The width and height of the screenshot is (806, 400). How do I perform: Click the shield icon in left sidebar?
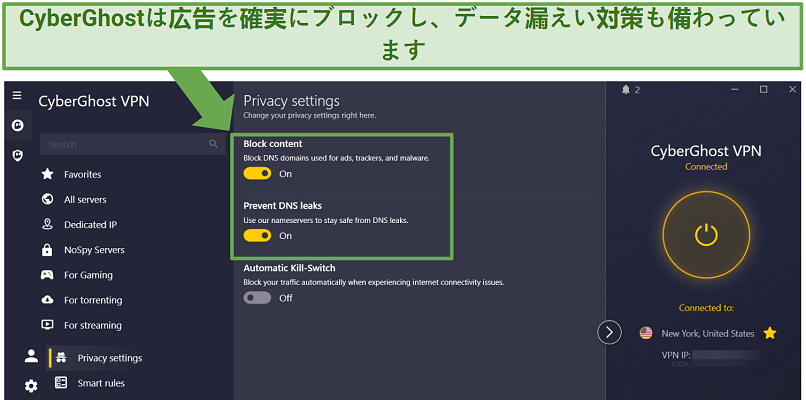pos(17,155)
